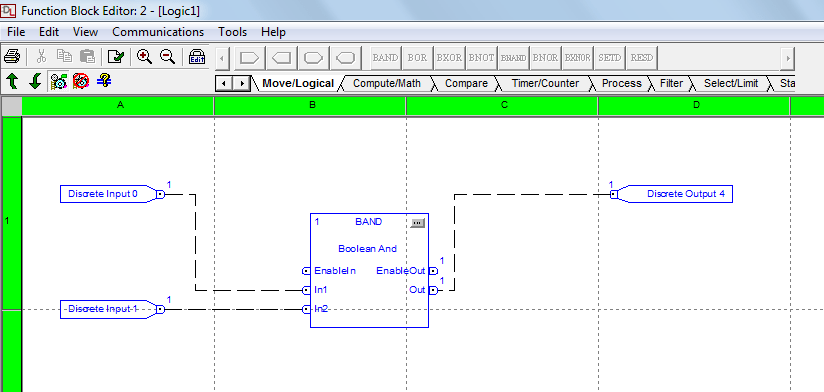824x392 pixels.
Task: Open the Communications menu
Action: (158, 32)
